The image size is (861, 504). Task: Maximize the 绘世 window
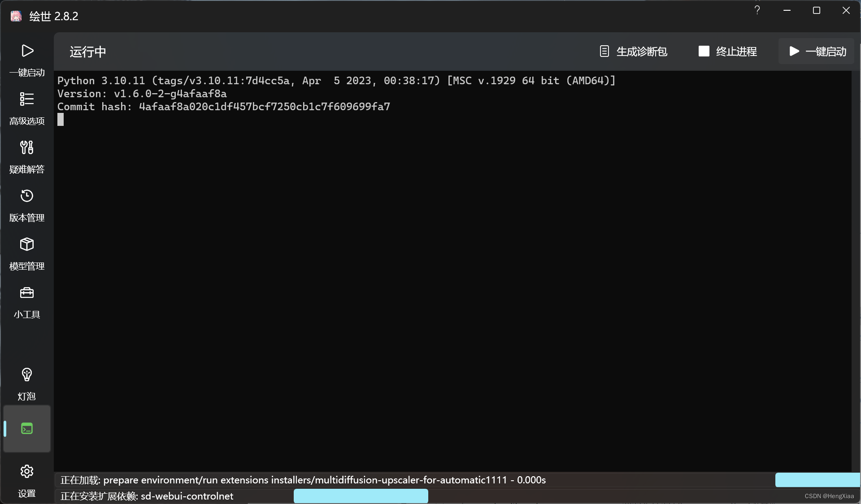[x=817, y=10]
